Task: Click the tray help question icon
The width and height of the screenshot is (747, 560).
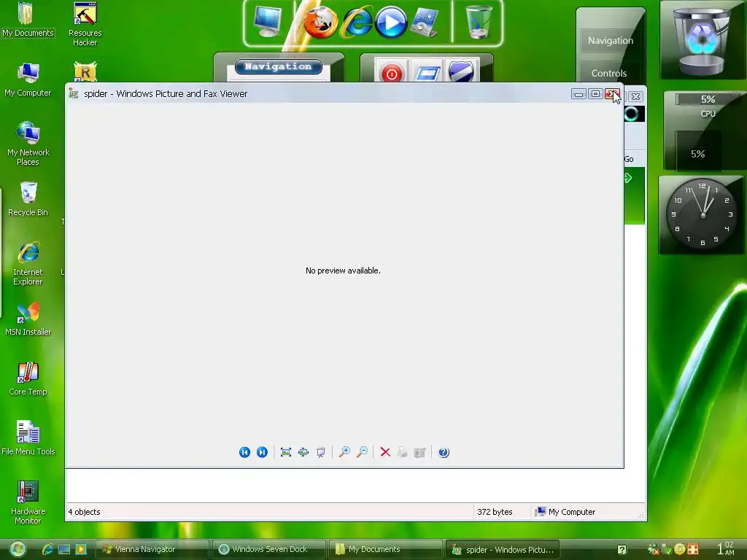Action: (x=622, y=550)
